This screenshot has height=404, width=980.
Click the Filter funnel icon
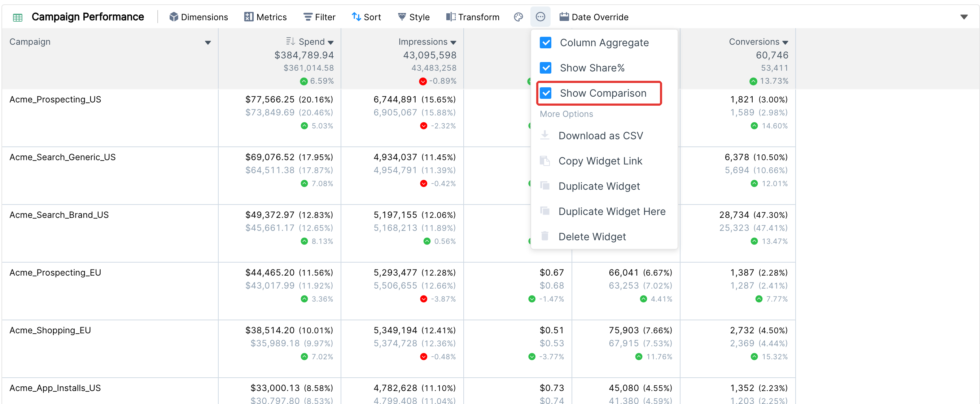click(307, 17)
